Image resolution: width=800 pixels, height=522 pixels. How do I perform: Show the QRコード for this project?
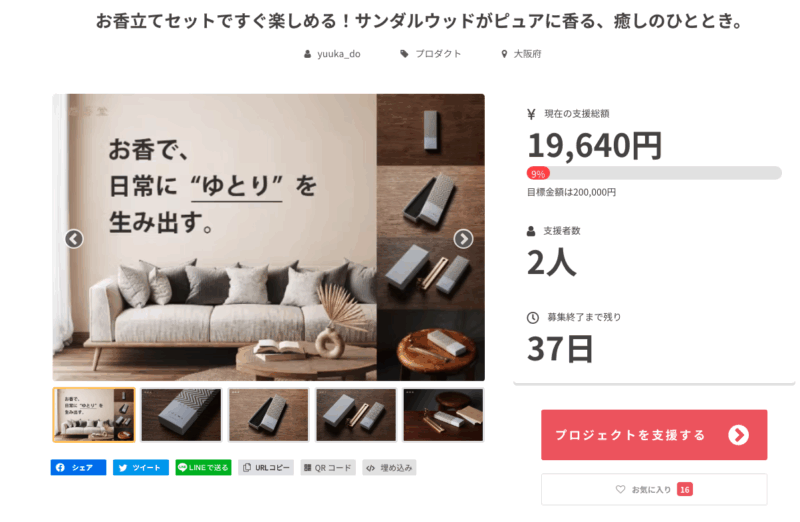coord(328,467)
